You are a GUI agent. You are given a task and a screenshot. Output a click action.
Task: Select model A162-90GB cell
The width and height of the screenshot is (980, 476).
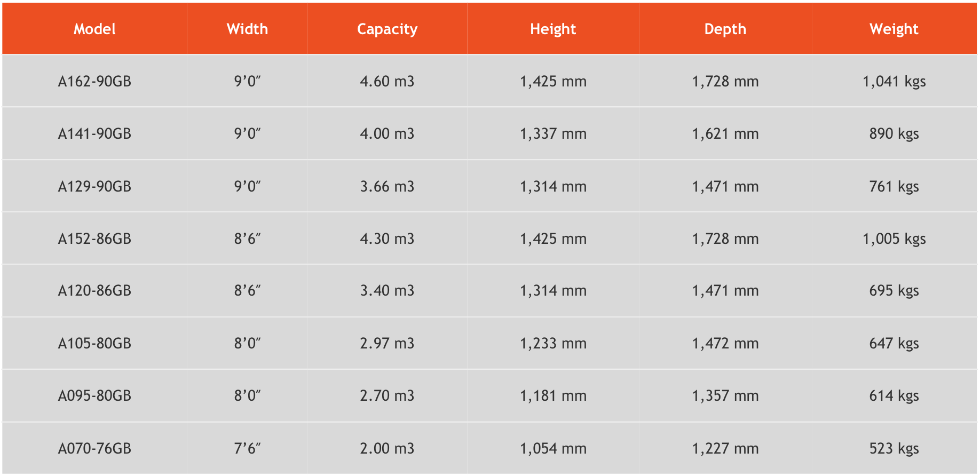point(94,81)
